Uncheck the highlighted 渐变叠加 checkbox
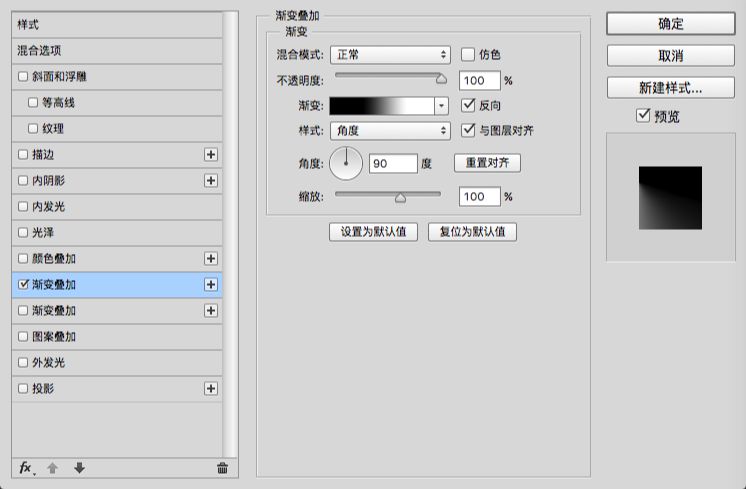The height and width of the screenshot is (489, 746). pyautogui.click(x=23, y=284)
